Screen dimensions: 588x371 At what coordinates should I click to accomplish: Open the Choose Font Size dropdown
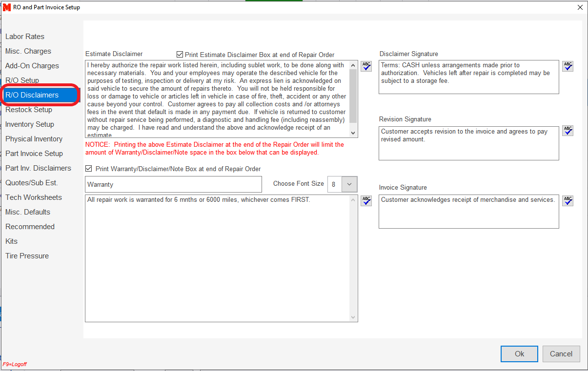(349, 184)
